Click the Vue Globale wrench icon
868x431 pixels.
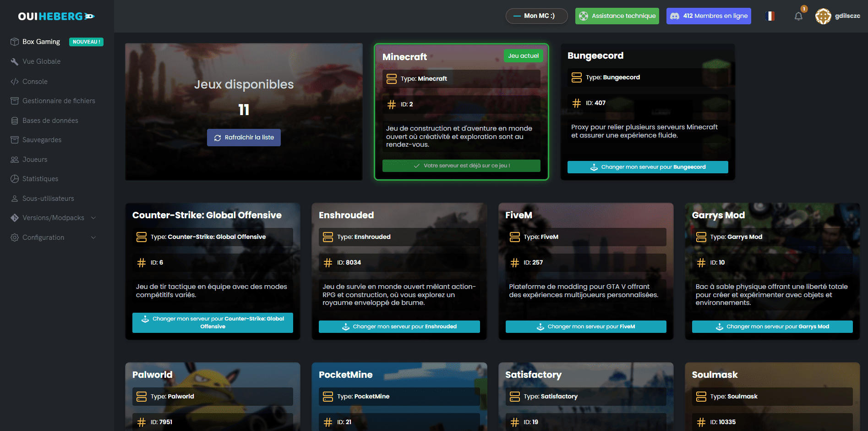tap(15, 61)
